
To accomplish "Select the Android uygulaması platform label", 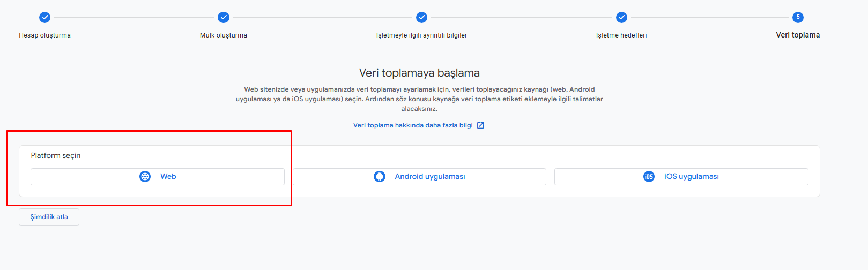I will point(430,177).
